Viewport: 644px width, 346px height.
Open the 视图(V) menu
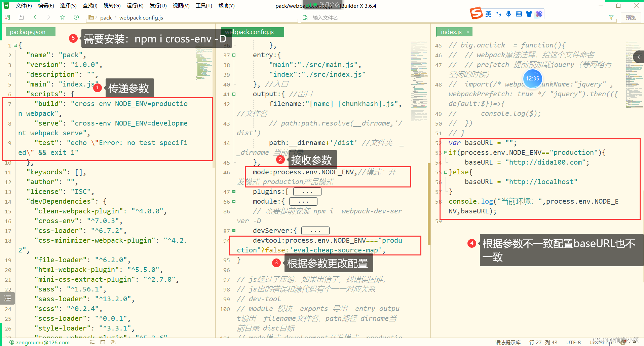(x=181, y=6)
